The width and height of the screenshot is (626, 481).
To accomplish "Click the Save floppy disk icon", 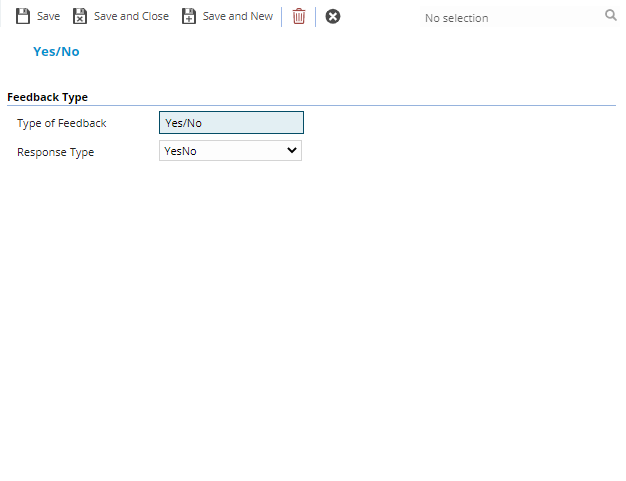I will tap(23, 16).
